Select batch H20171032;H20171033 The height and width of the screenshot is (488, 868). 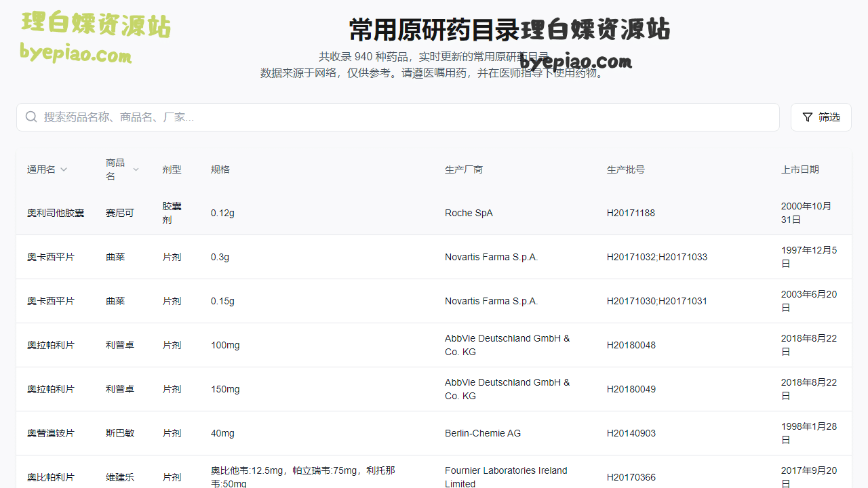tap(657, 257)
